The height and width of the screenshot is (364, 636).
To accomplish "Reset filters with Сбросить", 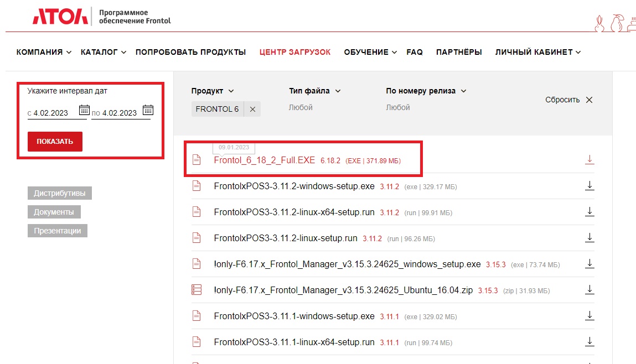I will pos(568,100).
